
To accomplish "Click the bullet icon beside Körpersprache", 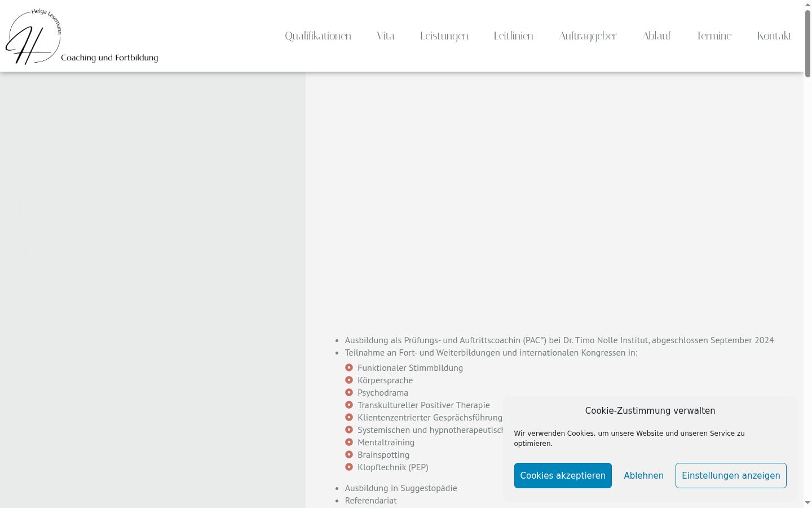I will (349, 380).
